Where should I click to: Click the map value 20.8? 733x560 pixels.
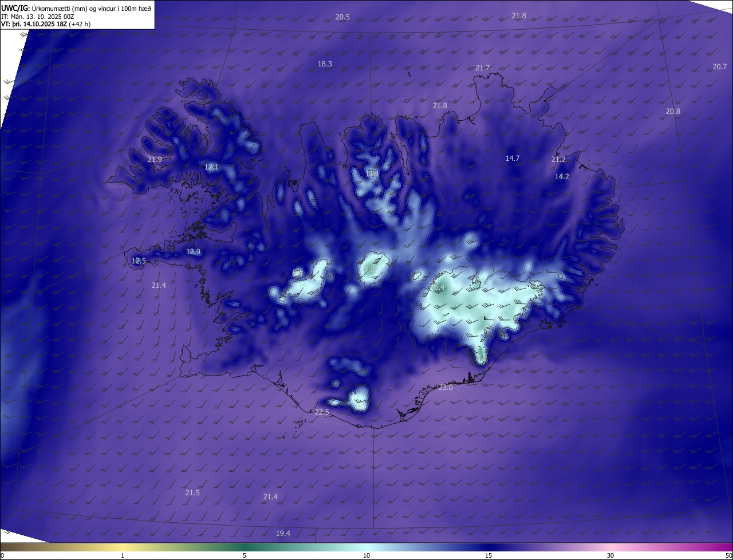click(x=673, y=112)
